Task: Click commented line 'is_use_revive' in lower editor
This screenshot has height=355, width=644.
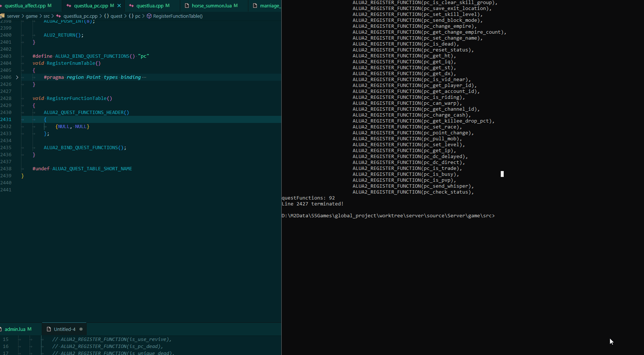Action: tap(112, 339)
